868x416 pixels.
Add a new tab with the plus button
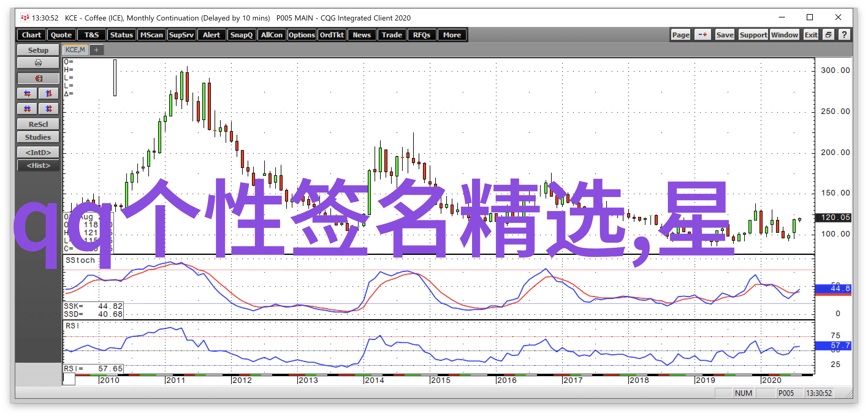[96, 50]
